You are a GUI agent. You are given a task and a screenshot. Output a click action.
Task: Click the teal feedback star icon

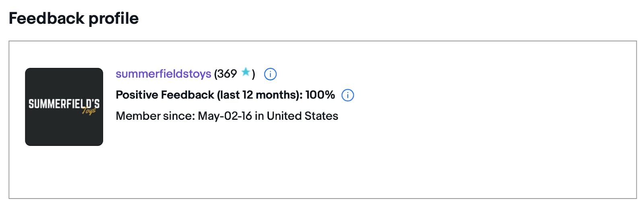[x=246, y=72]
